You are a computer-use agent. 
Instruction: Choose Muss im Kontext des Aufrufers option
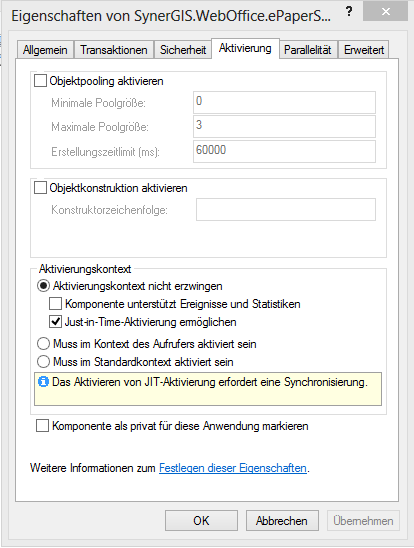click(43, 344)
